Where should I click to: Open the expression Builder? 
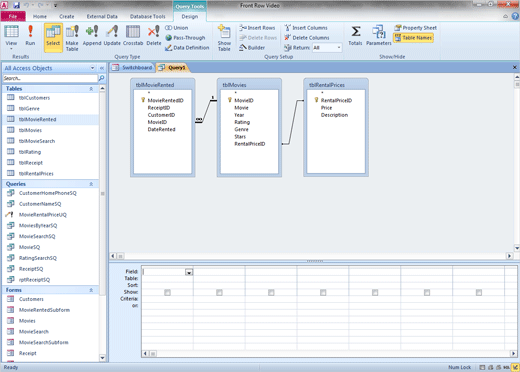[252, 48]
